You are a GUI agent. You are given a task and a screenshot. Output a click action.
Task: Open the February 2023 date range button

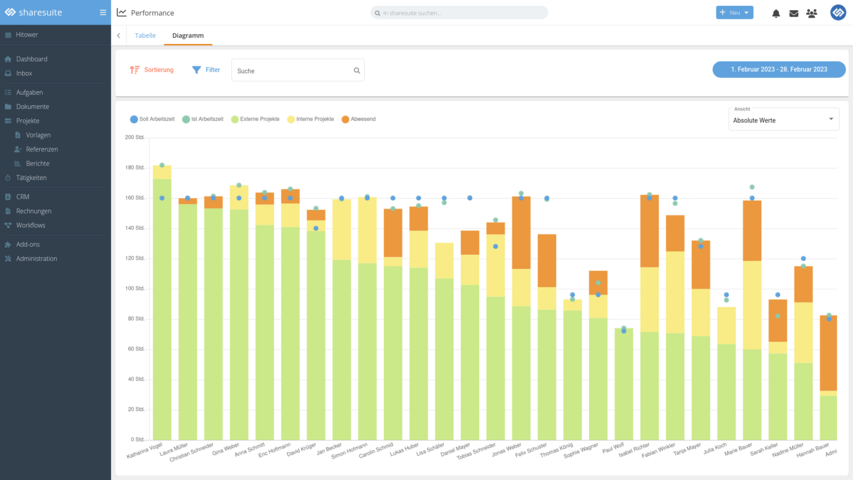pos(779,70)
